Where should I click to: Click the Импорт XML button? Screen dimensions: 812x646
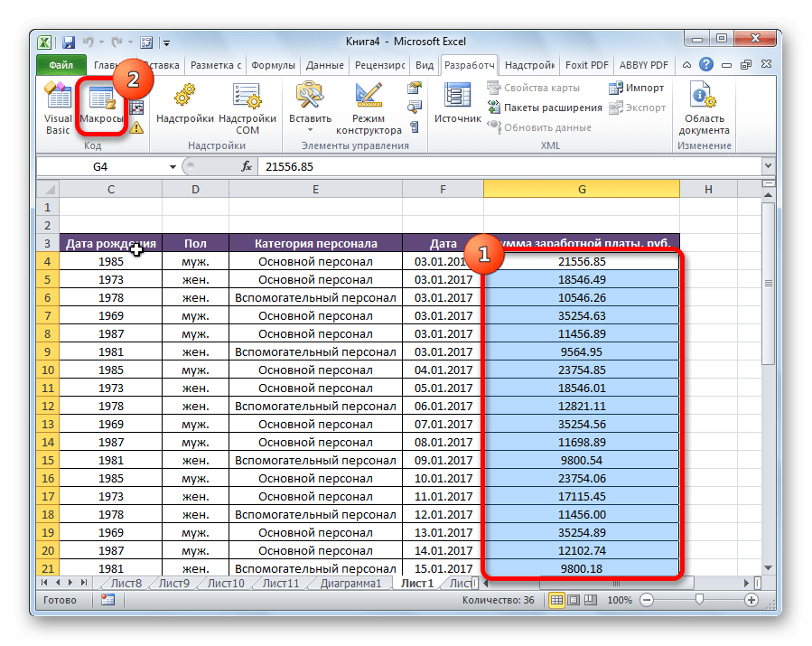637,88
